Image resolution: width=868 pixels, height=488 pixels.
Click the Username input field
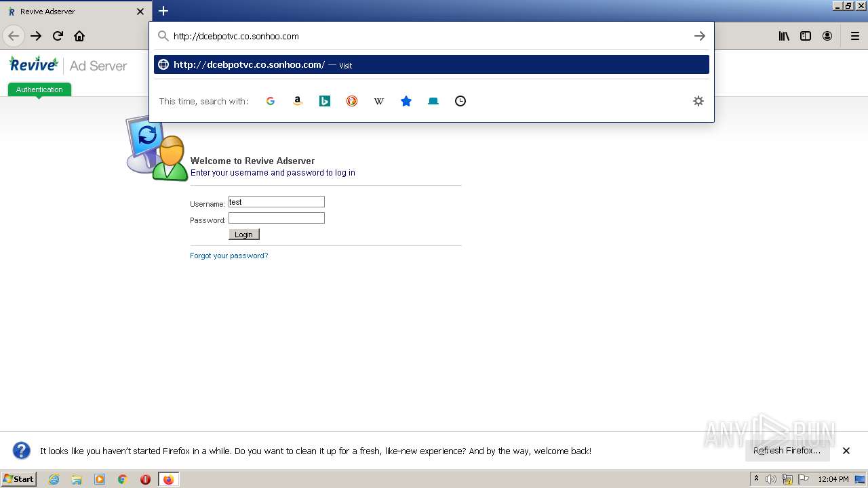[277, 202]
